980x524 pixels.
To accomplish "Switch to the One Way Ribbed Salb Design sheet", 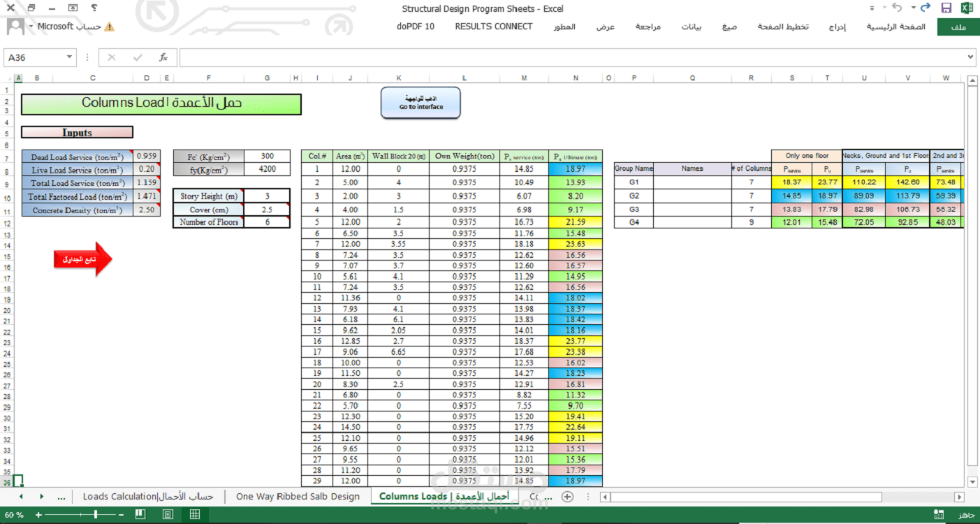I will tap(298, 497).
